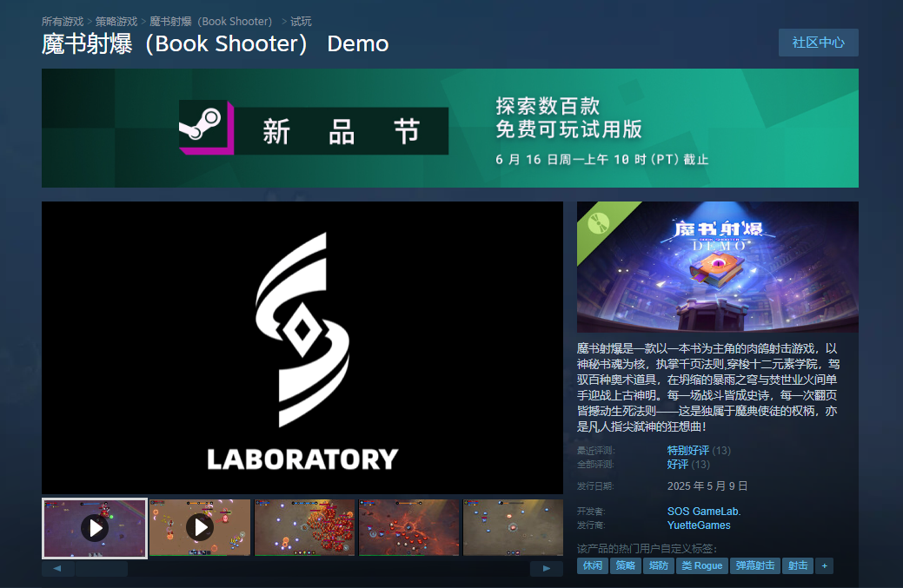Click the 射击 tag
This screenshot has width=903, height=588.
pos(798,566)
